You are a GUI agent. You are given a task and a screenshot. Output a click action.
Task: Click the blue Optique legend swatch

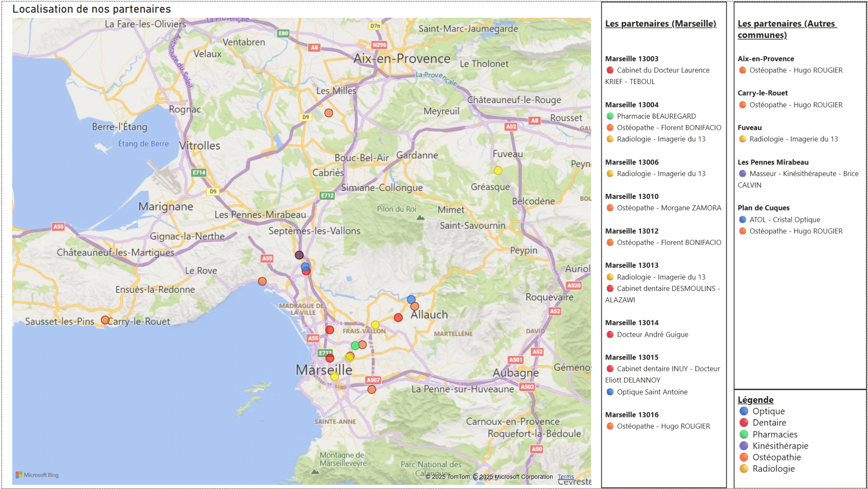(x=743, y=411)
